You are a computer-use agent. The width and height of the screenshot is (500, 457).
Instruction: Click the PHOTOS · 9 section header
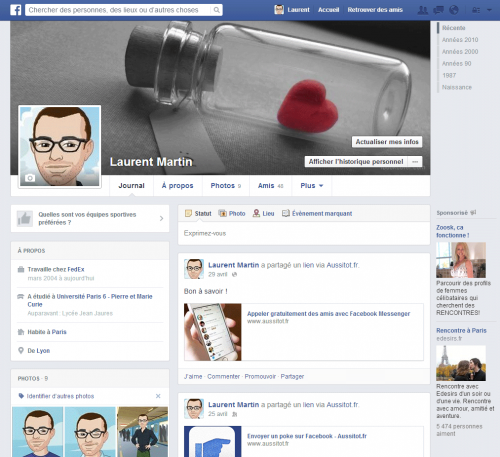(x=33, y=378)
